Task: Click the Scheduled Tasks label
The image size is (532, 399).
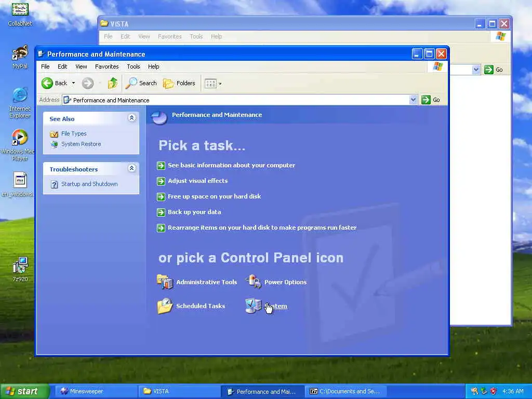Action: pos(201,306)
